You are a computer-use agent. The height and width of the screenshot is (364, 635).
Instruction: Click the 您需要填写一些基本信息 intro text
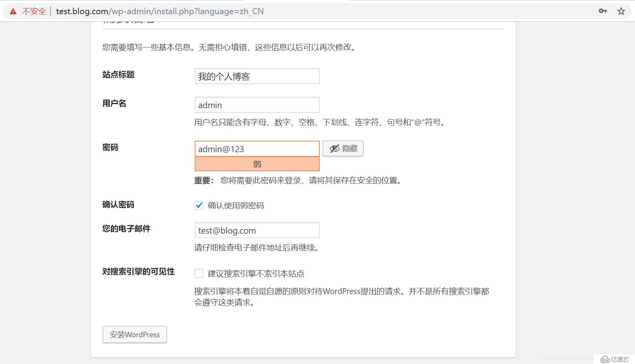pos(230,47)
